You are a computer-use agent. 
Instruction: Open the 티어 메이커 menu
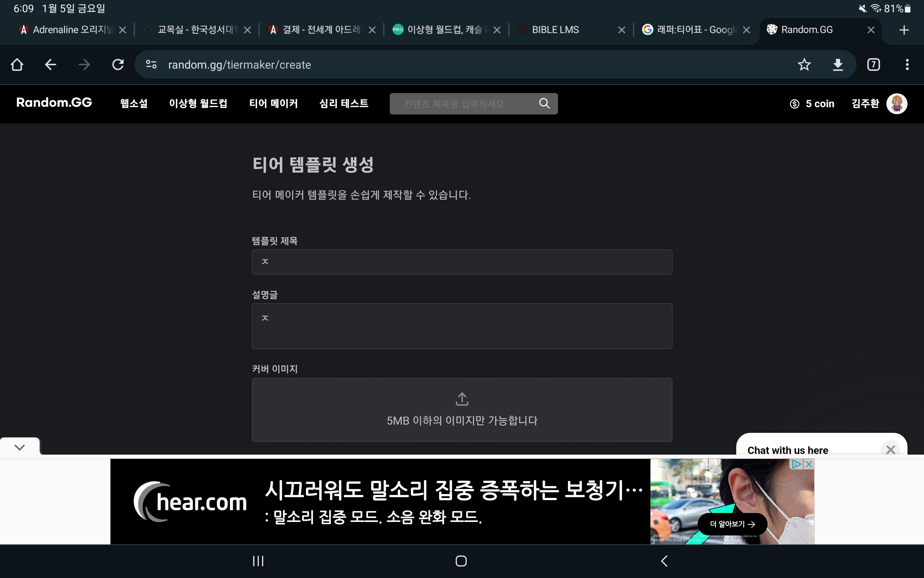point(273,103)
